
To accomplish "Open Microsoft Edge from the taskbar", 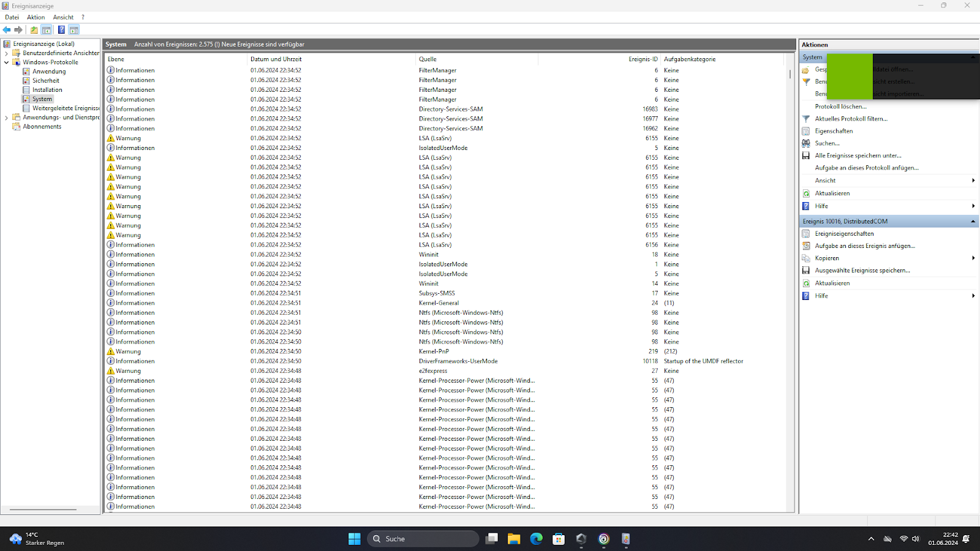I will (x=537, y=539).
